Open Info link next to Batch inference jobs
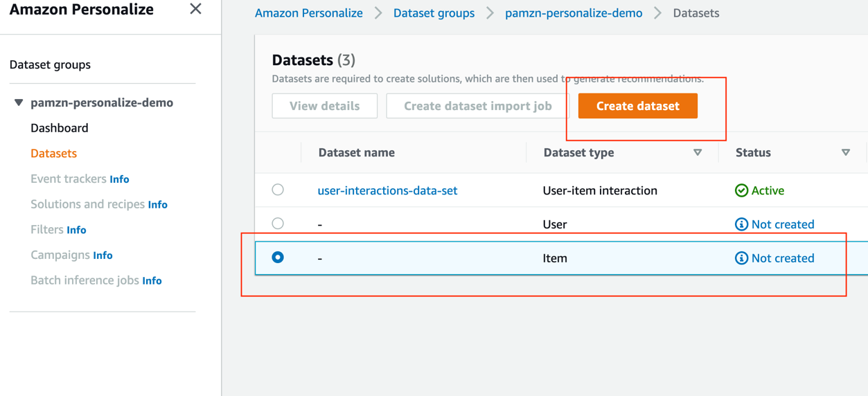Viewport: 868px width, 396px height. [x=152, y=281]
